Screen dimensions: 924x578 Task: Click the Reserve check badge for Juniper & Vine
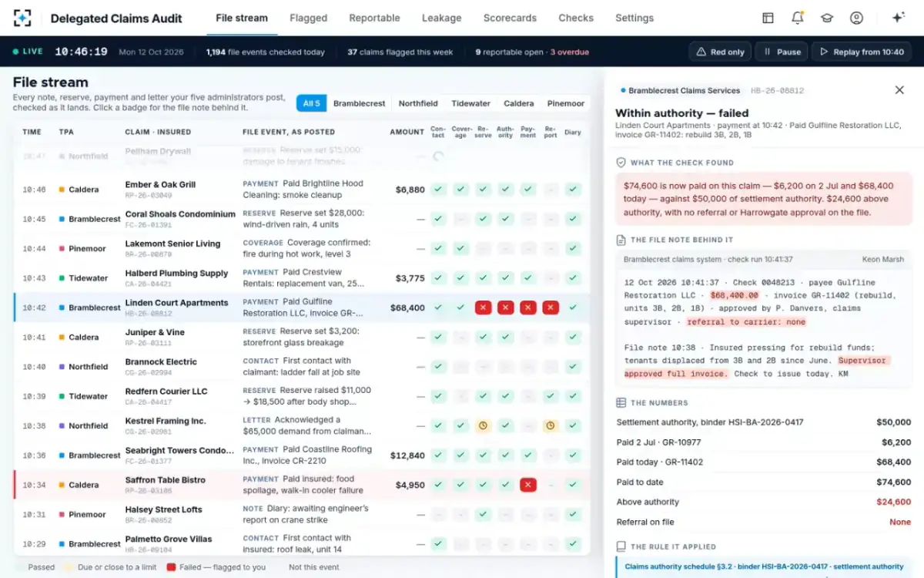pyautogui.click(x=483, y=337)
